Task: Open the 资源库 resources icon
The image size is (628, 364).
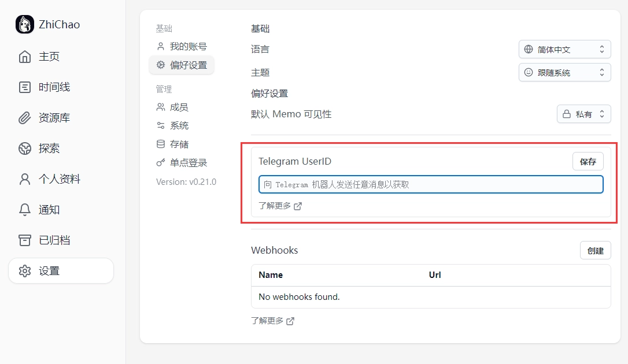Action: pyautogui.click(x=24, y=117)
